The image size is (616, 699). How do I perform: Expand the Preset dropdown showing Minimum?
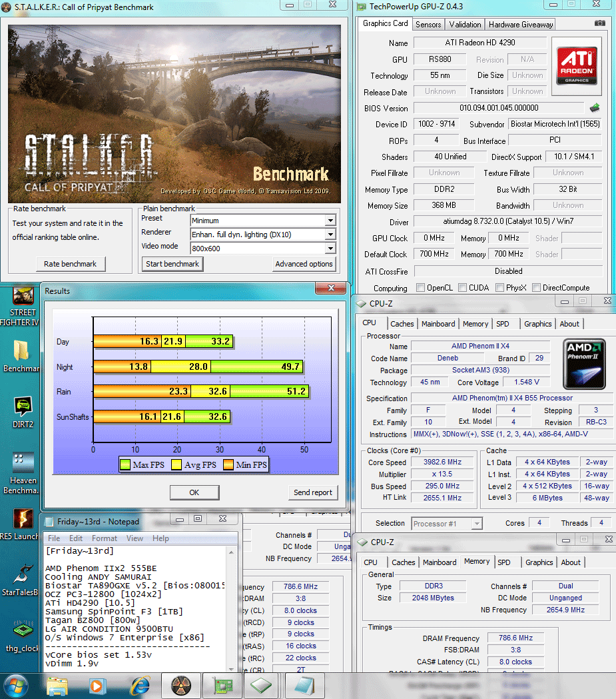[x=330, y=220]
